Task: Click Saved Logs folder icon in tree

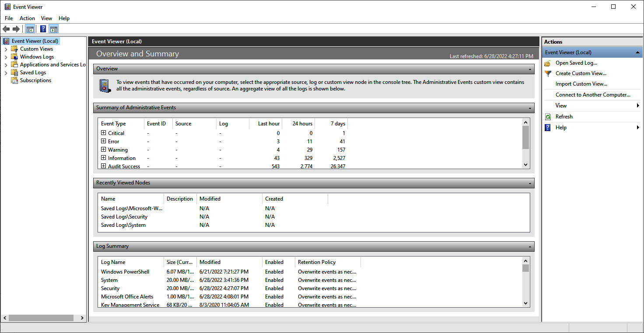Action: pos(14,73)
